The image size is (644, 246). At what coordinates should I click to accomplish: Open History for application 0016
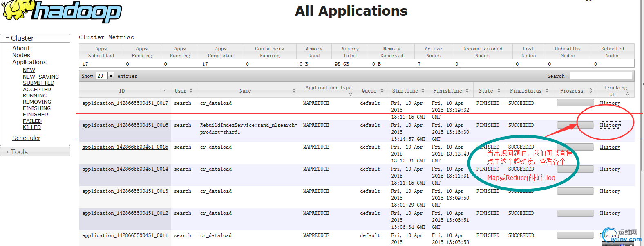click(x=610, y=125)
